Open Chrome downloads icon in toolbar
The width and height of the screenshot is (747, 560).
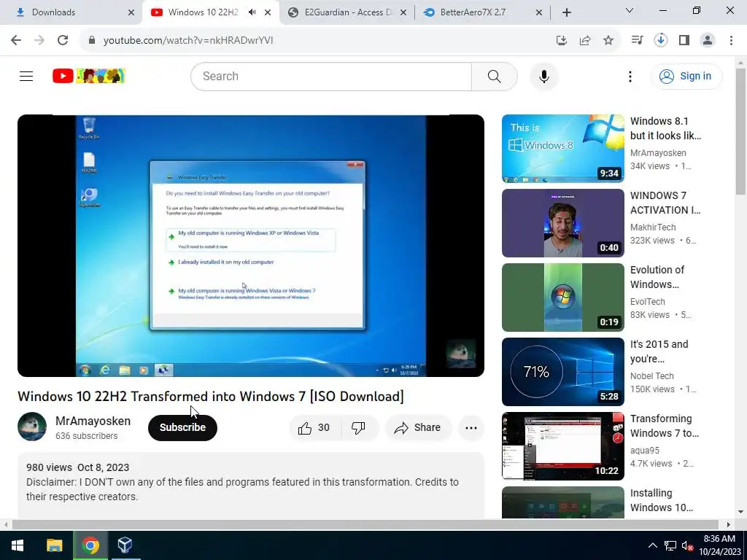(x=661, y=41)
